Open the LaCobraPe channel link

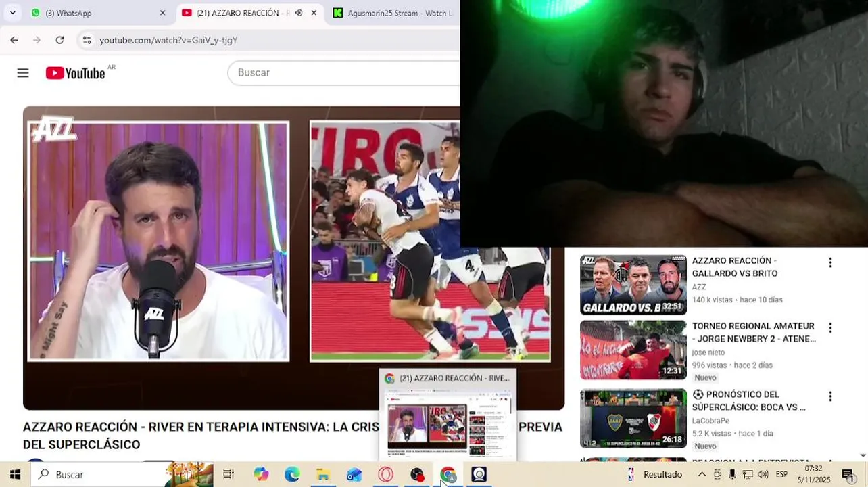(710, 421)
